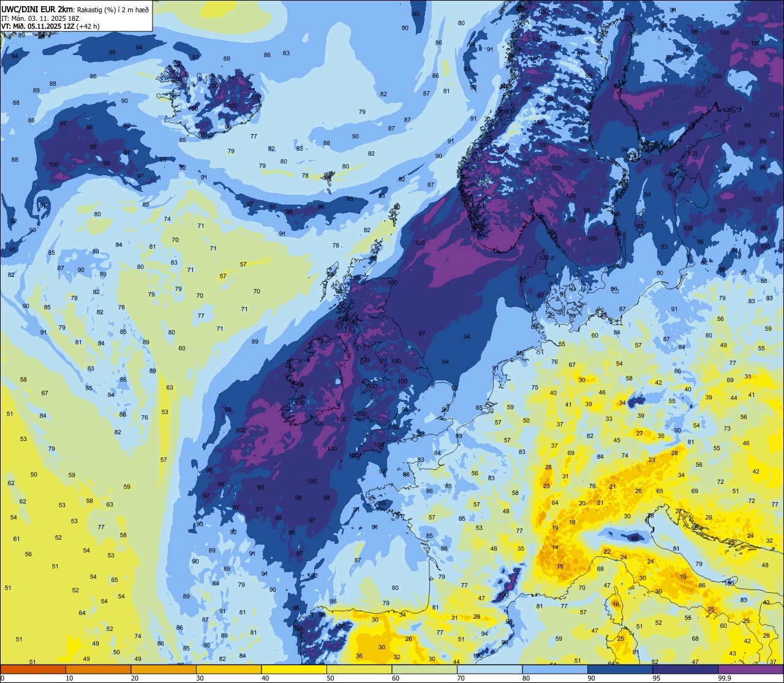The height and width of the screenshot is (683, 784).
Task: Select the navy 95–99.9 legend swatch
Action: pos(685,669)
